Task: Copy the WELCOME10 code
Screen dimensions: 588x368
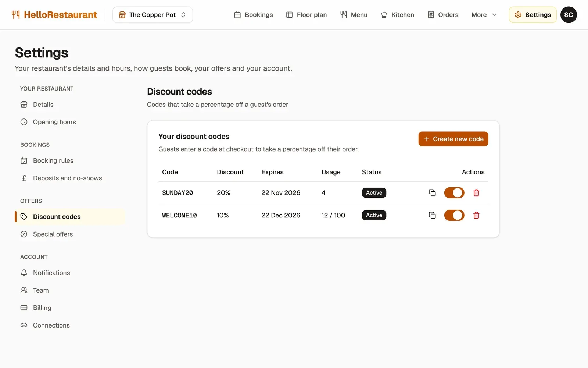Action: coord(432,215)
